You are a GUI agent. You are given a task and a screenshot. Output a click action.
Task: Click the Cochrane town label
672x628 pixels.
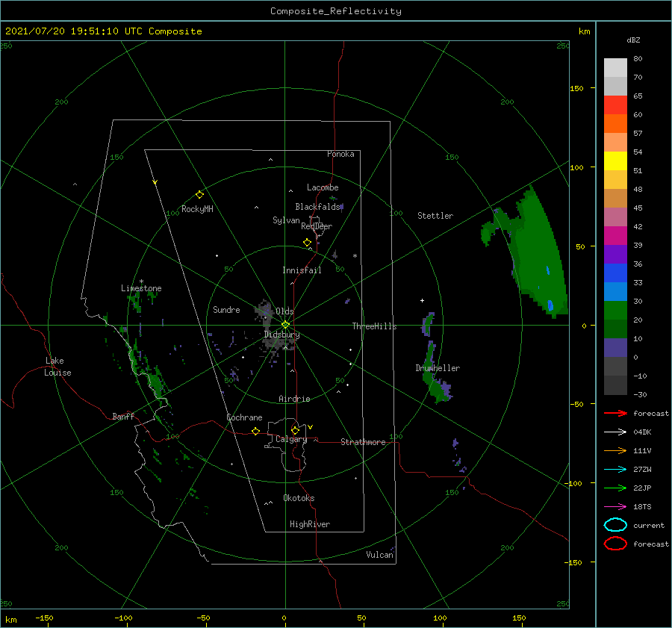pyautogui.click(x=244, y=417)
